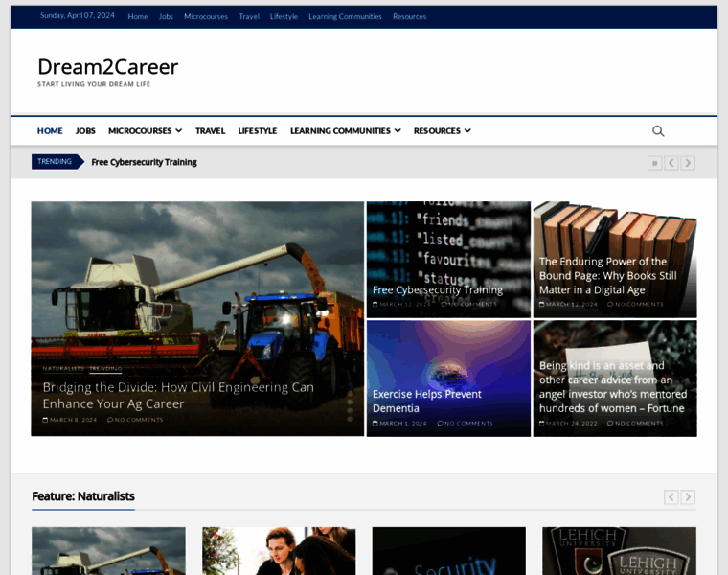Open women meeting thumbnail under Naturalists

pyautogui.click(x=279, y=551)
